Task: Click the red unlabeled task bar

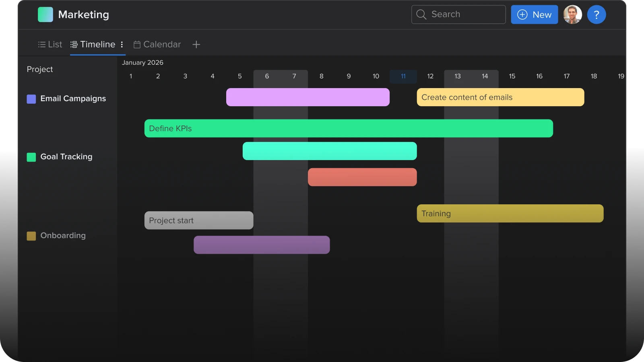Action: (362, 177)
